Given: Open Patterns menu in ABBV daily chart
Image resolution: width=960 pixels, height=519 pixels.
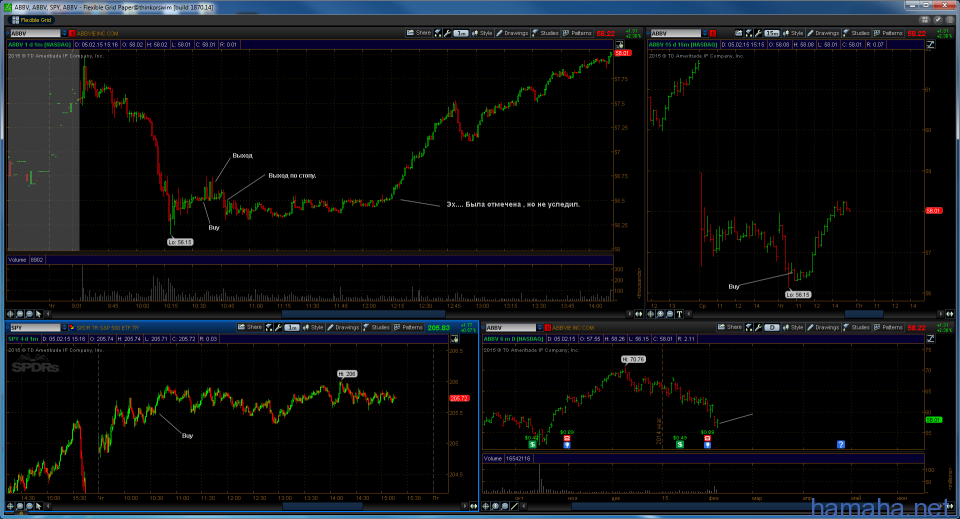Looking at the screenshot, I should click(x=888, y=327).
